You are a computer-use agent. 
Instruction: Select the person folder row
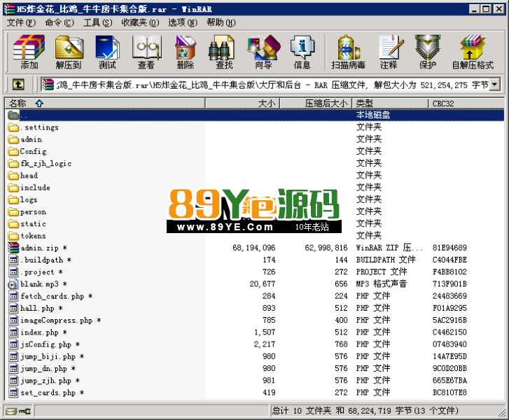pyautogui.click(x=255, y=211)
